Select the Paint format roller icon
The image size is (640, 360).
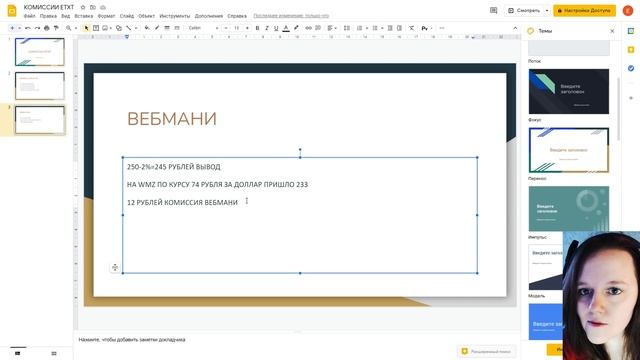(x=56, y=28)
